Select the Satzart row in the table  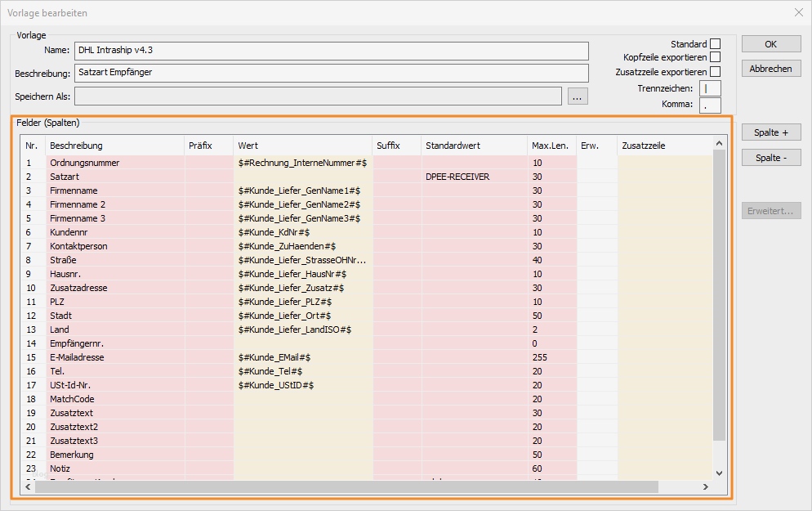[65, 177]
